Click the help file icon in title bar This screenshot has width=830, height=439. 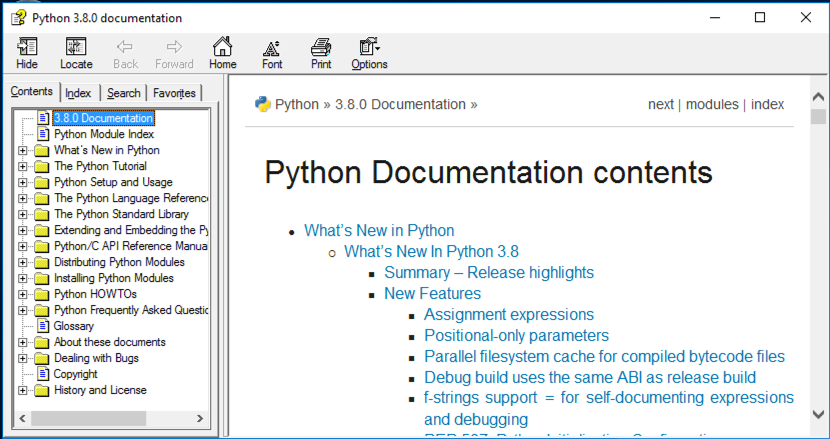[19, 18]
